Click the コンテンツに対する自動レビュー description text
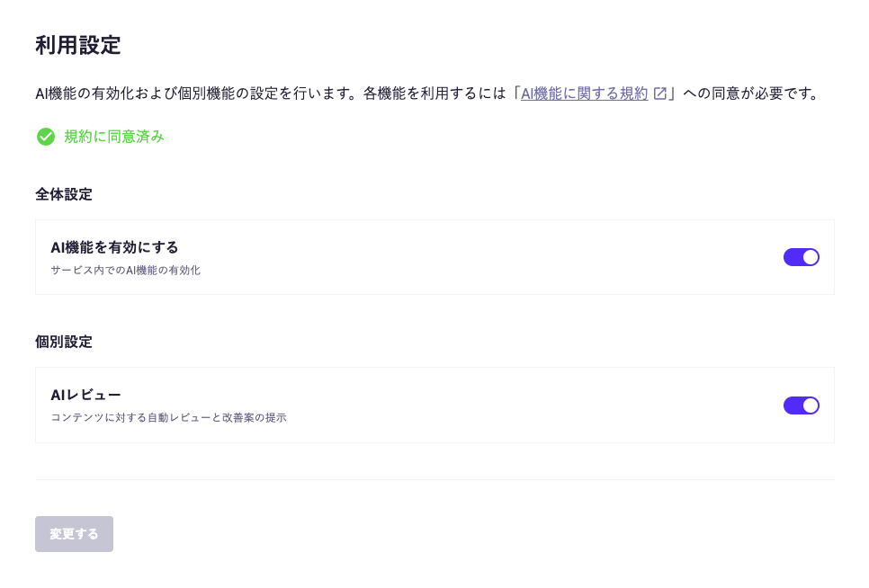The image size is (869, 588). 168,418
